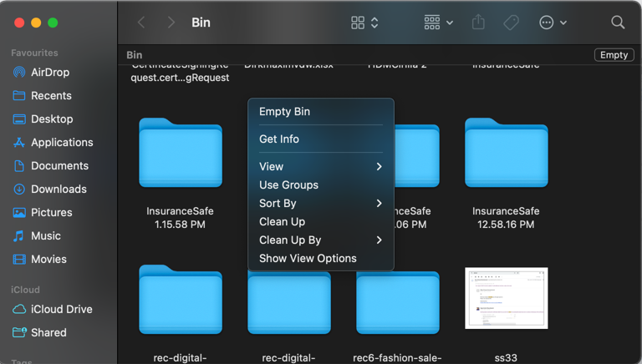The height and width of the screenshot is (364, 642).
Task: Select the rec6-fashion-sale folder icon
Action: (x=398, y=303)
